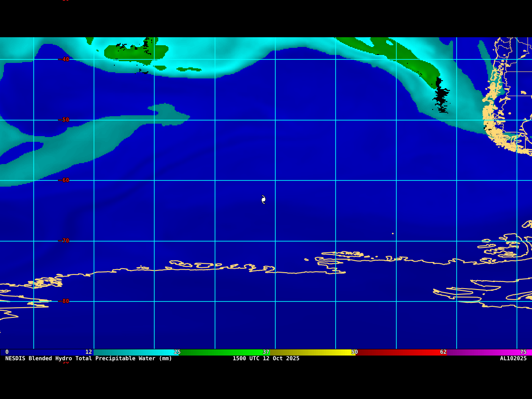
Task: Click the colorbar value 0
Action: pos(7,352)
